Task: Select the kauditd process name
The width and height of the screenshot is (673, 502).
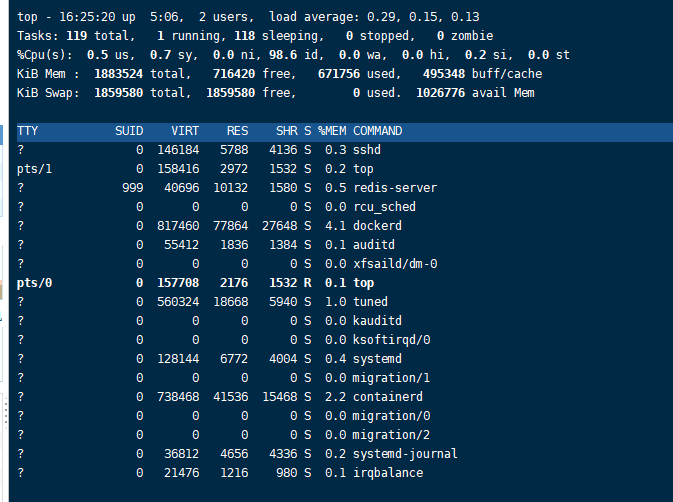Action: click(377, 321)
